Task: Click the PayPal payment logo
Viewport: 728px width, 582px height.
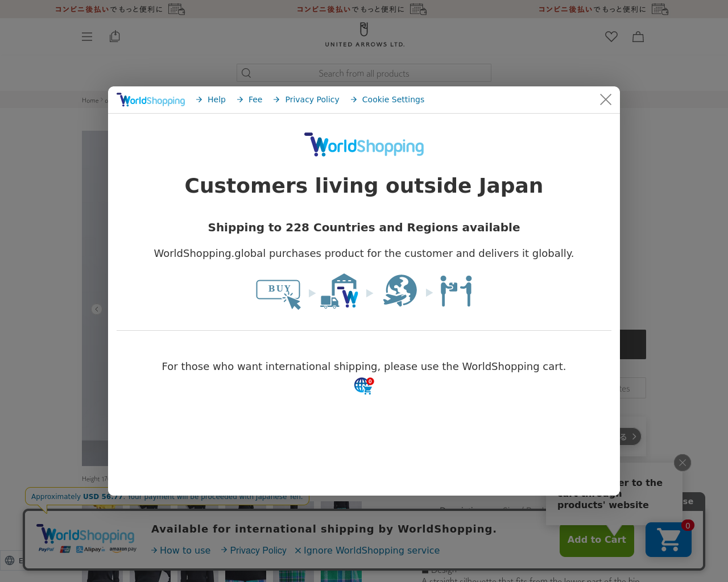Action: [47, 550]
